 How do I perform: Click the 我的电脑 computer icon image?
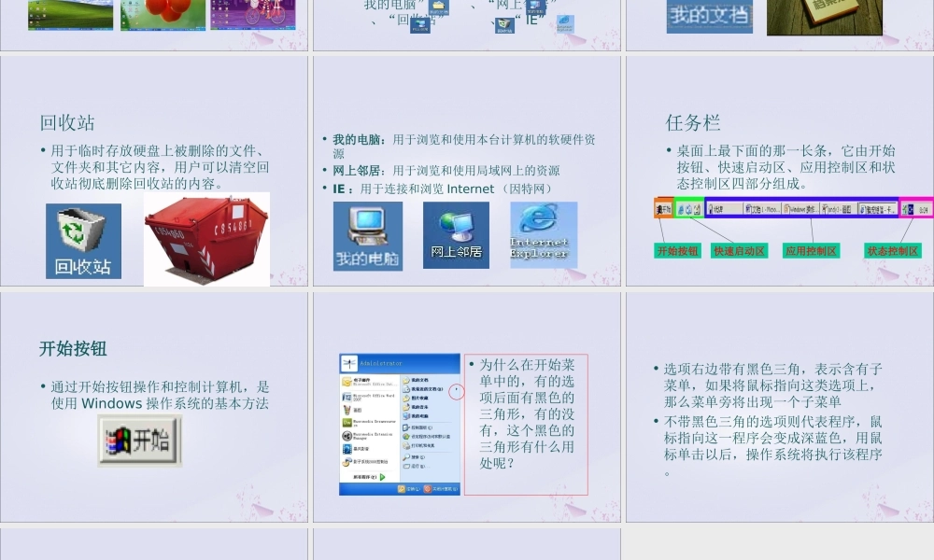[x=367, y=236]
